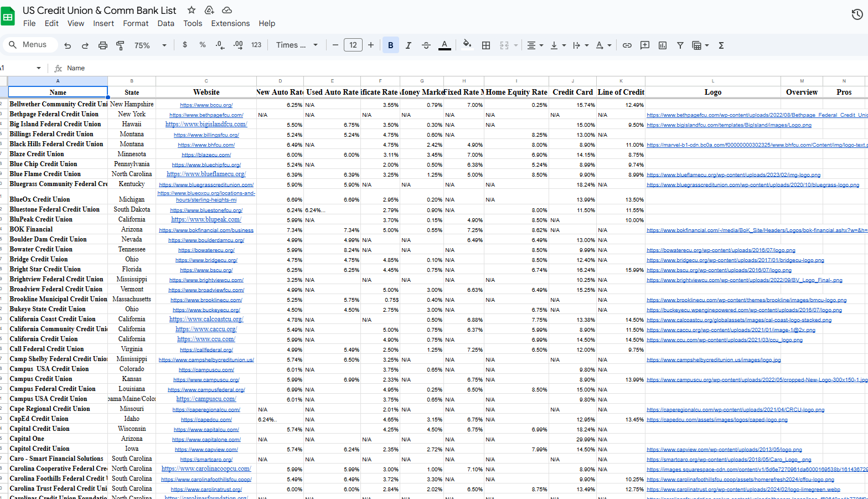Image resolution: width=868 pixels, height=499 pixels.
Task: Open the File menu
Action: [x=29, y=23]
